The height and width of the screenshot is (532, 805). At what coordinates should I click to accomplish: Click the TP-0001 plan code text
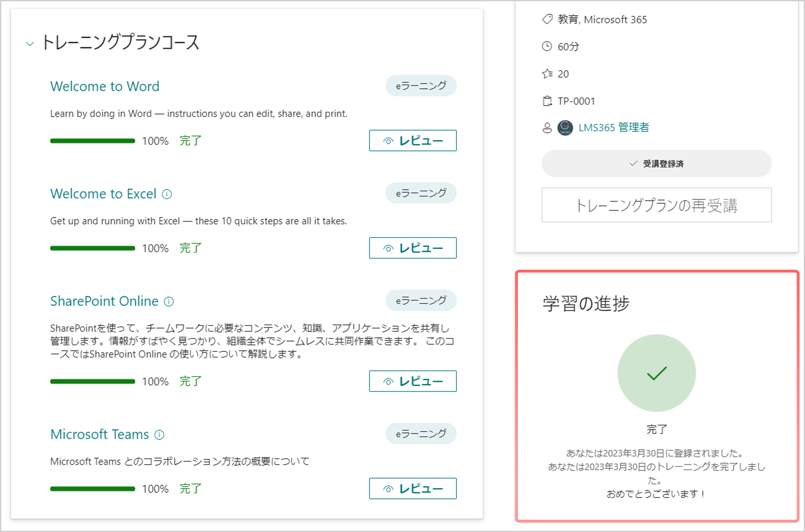pyautogui.click(x=576, y=101)
